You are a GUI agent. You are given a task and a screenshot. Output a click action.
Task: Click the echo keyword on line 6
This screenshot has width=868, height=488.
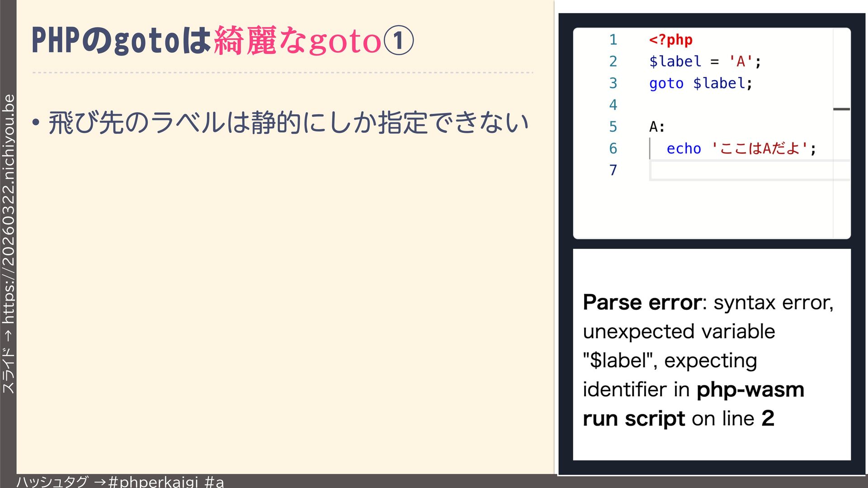(684, 149)
